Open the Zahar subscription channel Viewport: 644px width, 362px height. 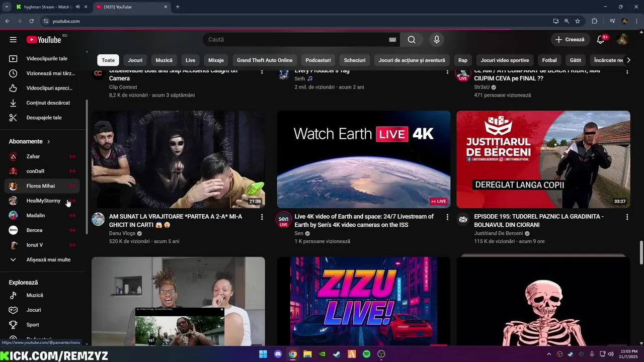pos(42,156)
